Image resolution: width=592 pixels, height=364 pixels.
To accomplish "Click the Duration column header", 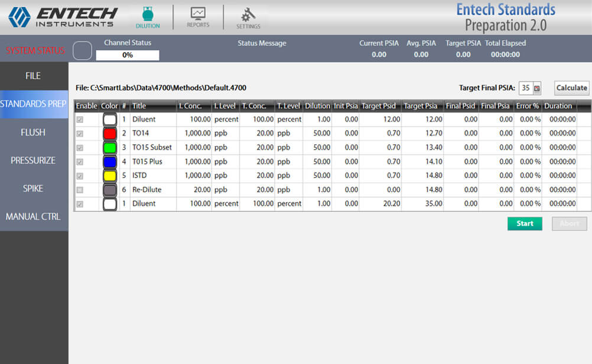I will point(559,106).
